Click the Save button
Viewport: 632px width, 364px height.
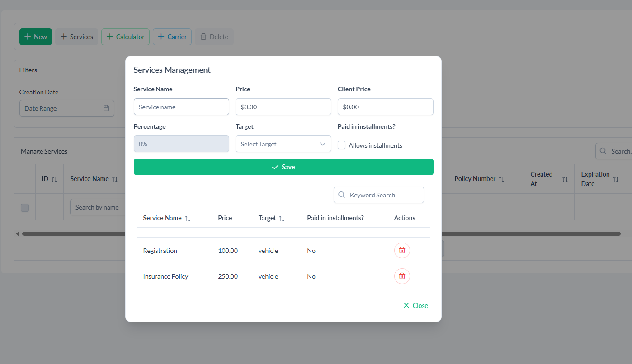point(283,167)
